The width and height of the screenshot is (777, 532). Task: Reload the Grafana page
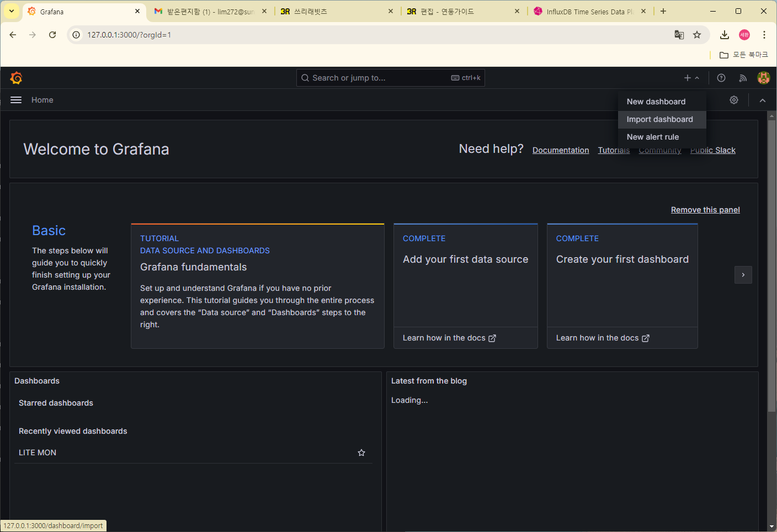pos(52,35)
